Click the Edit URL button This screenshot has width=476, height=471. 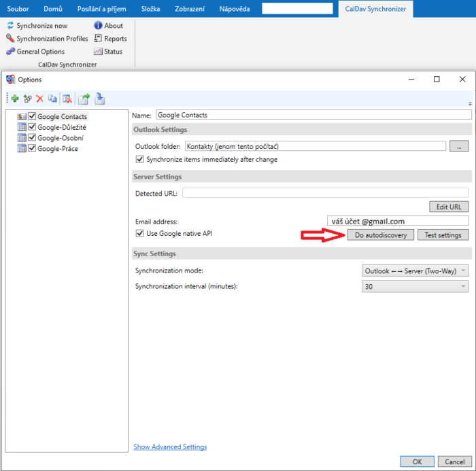pos(449,207)
